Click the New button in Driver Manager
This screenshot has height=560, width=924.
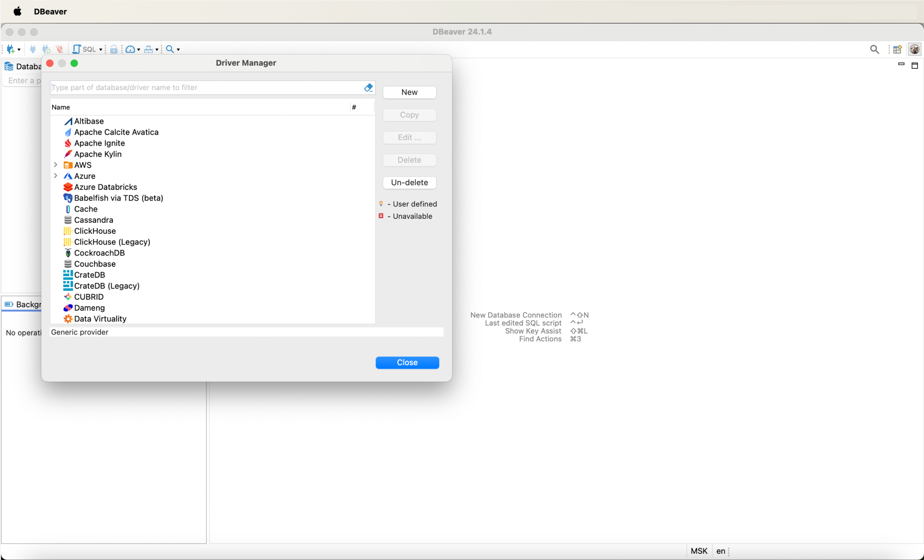409,92
